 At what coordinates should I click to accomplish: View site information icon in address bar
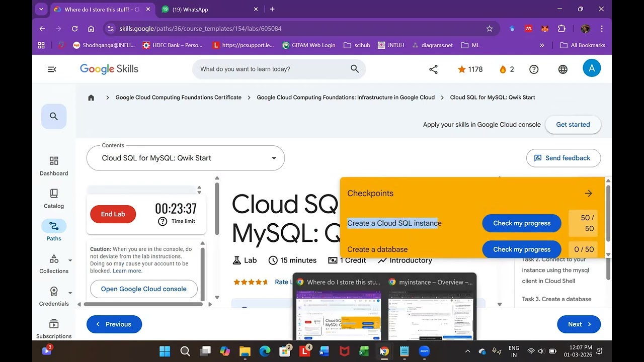111,29
